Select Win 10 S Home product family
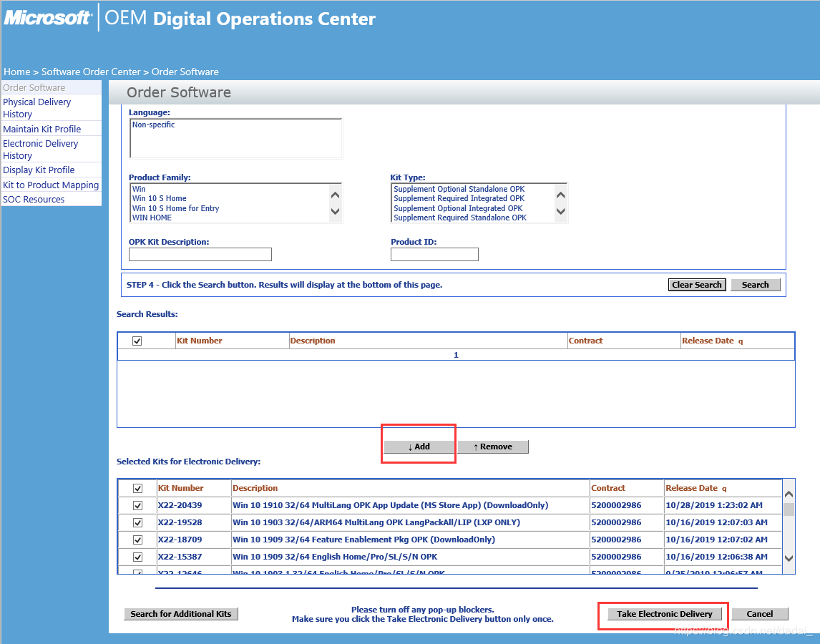The image size is (820, 644). click(159, 198)
